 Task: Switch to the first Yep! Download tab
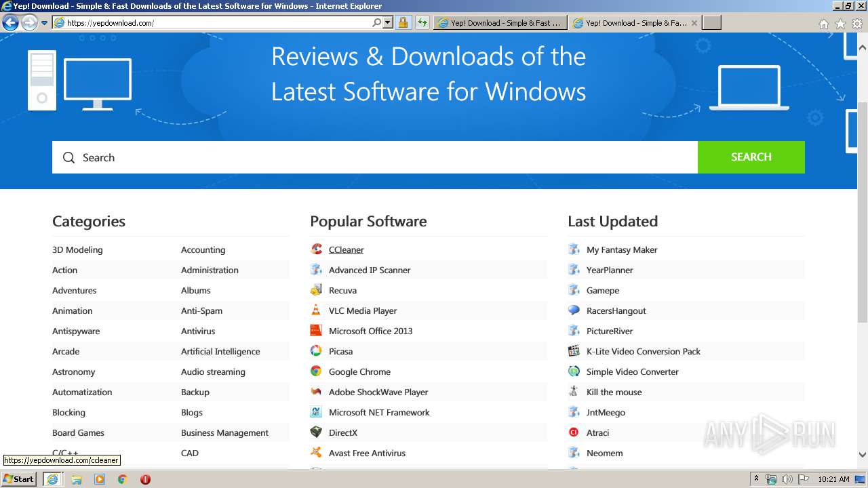pos(500,22)
